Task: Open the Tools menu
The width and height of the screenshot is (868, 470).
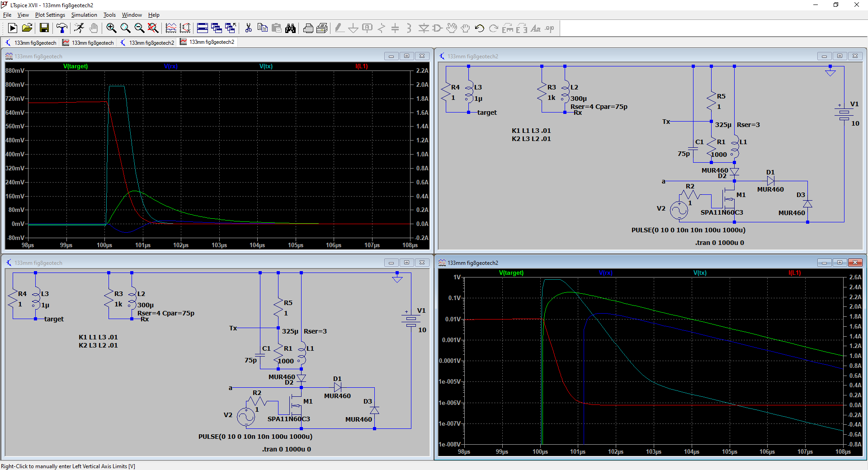Action: 109,15
